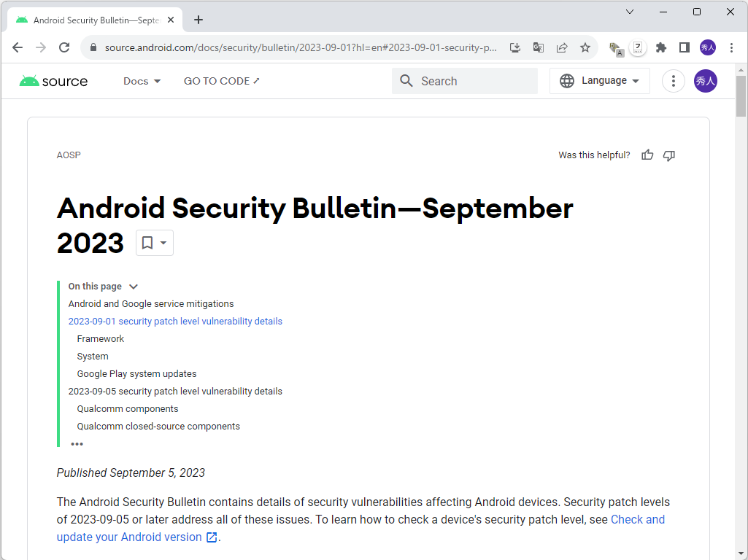Collapse the On this page outline

click(x=133, y=287)
